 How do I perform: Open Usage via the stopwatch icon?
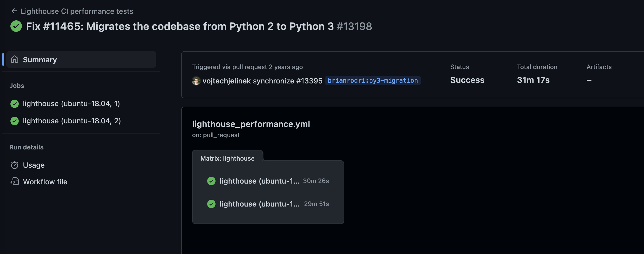coord(15,165)
